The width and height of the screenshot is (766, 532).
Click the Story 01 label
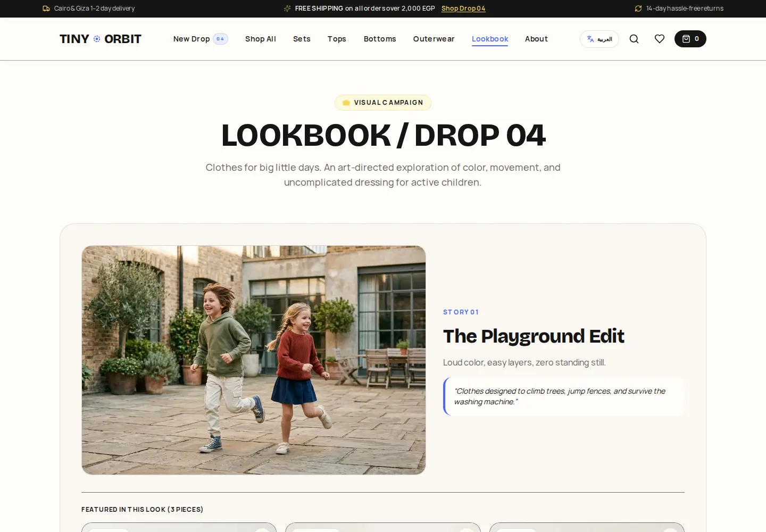pos(461,312)
